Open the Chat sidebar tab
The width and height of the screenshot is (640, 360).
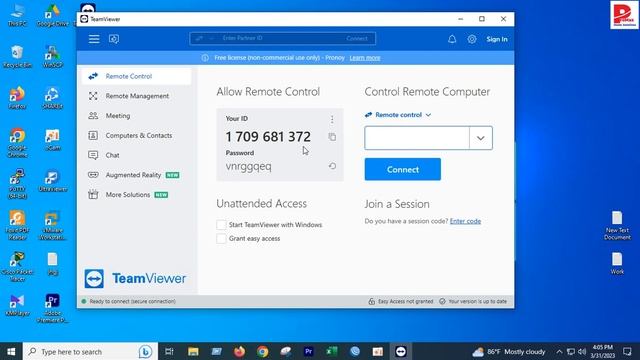[x=136, y=155]
